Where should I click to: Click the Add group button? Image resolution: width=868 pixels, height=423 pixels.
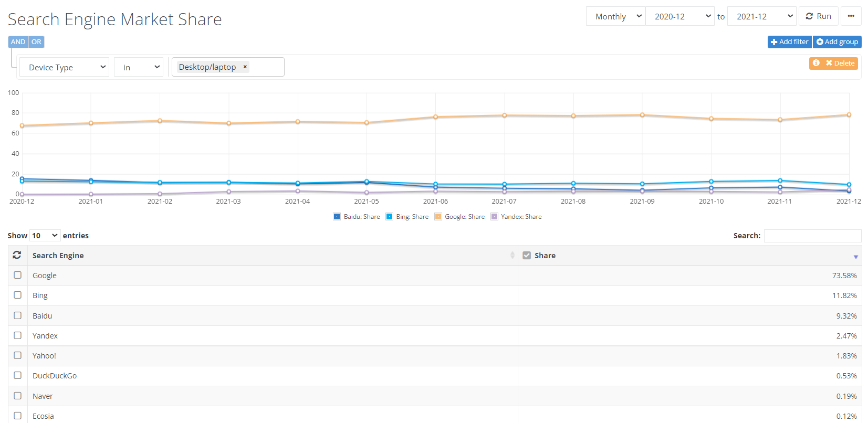tap(837, 42)
